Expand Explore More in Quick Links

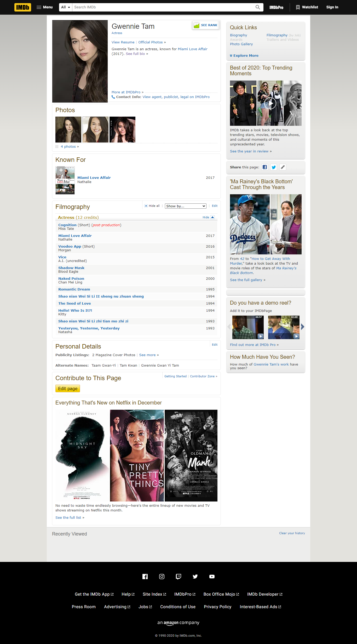[x=244, y=55]
